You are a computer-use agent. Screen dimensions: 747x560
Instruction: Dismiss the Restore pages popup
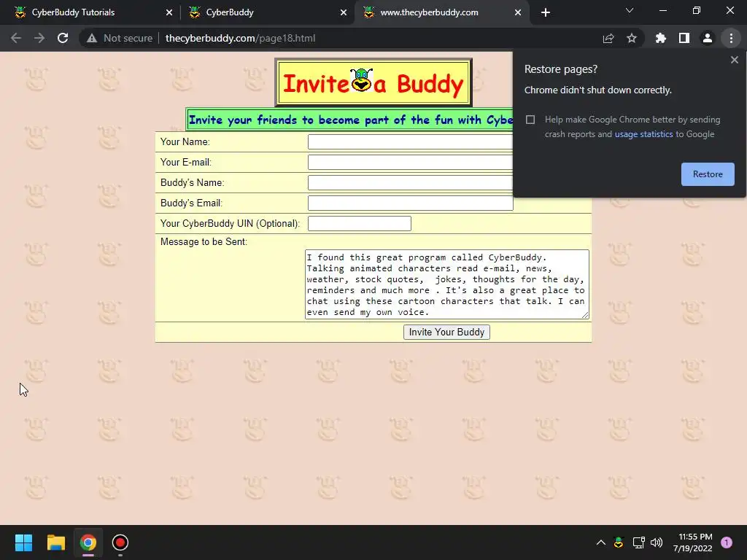click(735, 60)
